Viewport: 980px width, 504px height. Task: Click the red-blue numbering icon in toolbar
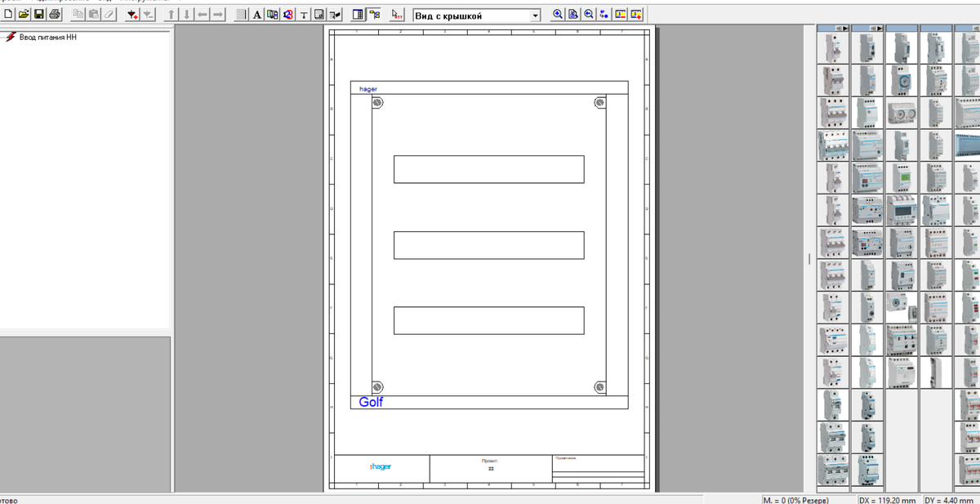pyautogui.click(x=288, y=15)
